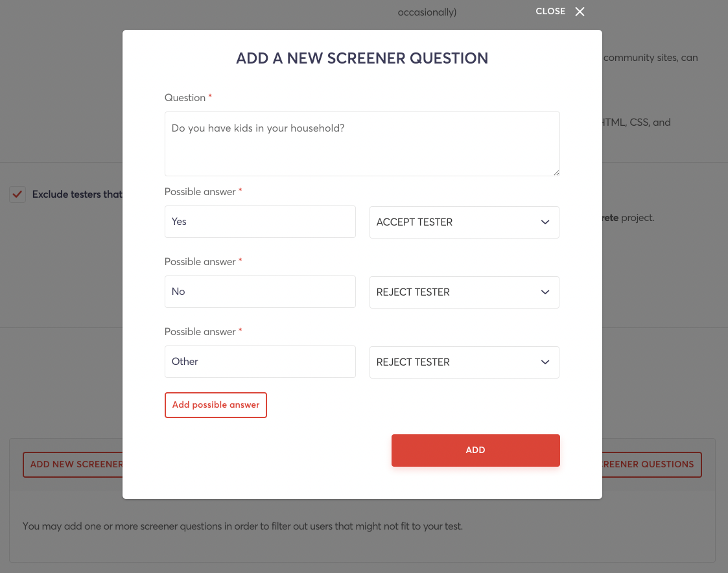Toggle the 'Exclude testers' checkbox
Image resolution: width=728 pixels, height=573 pixels.
coord(18,194)
